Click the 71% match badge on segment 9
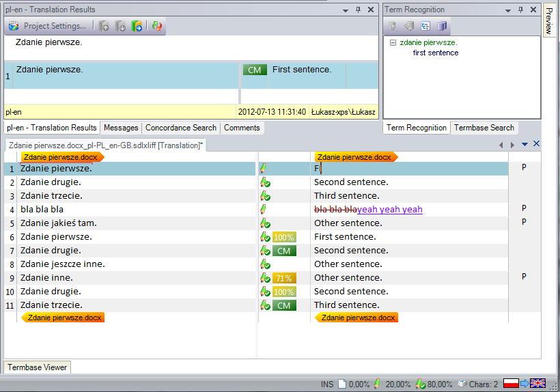The width and height of the screenshot is (560, 392). [x=283, y=278]
